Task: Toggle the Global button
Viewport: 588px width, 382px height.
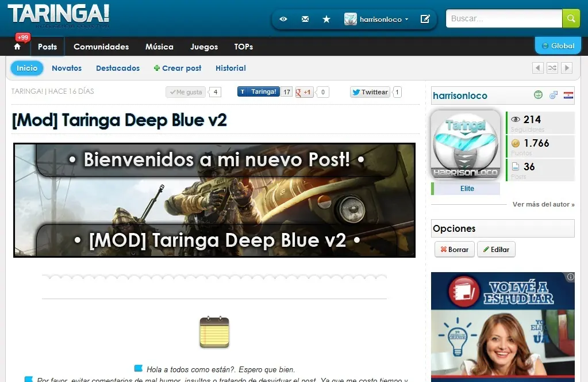Action: coord(558,46)
